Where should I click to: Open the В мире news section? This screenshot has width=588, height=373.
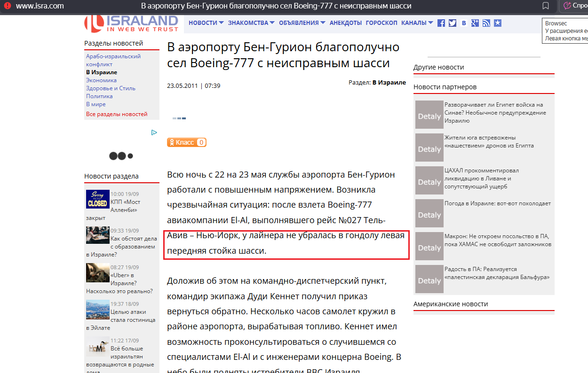click(96, 104)
